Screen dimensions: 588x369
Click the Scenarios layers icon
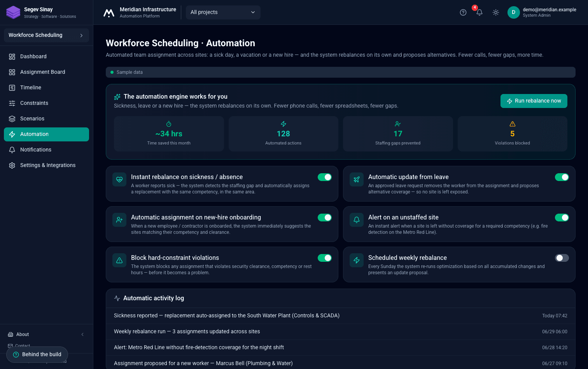click(x=12, y=119)
